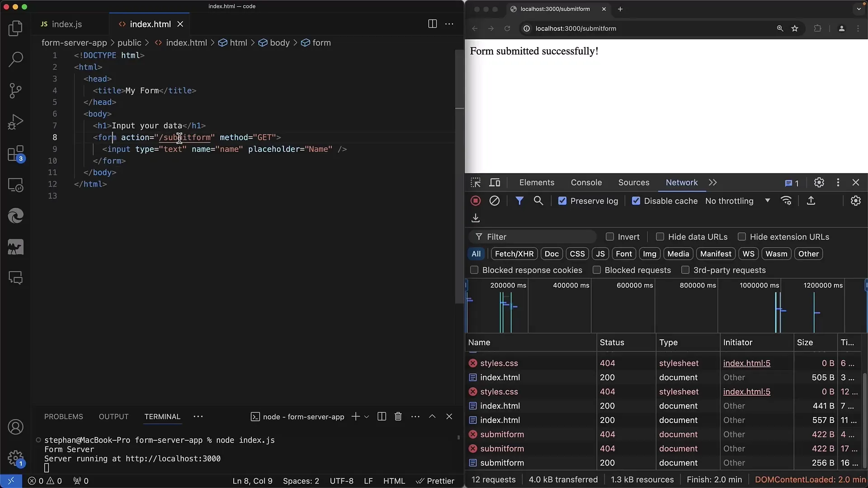This screenshot has width=868, height=488.
Task: Select the Doc filter tab
Action: pos(552,254)
